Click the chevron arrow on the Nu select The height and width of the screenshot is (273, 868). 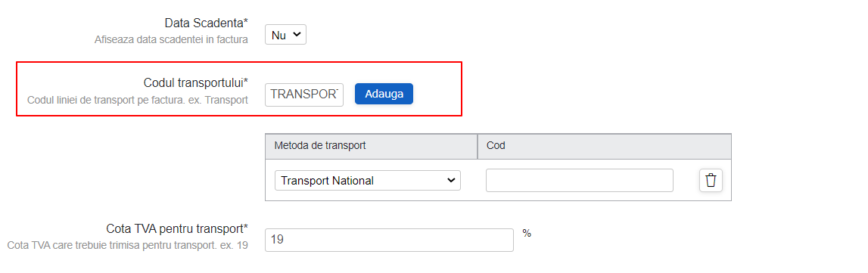pyautogui.click(x=296, y=35)
